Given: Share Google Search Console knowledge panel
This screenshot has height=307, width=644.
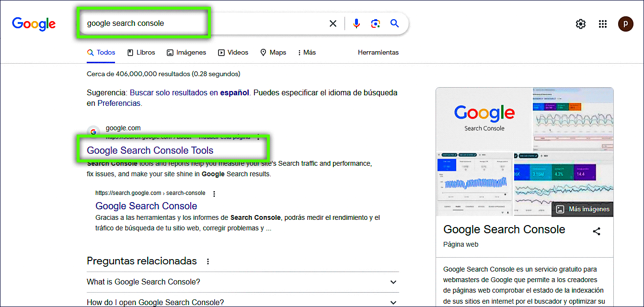Looking at the screenshot, I should (x=597, y=231).
